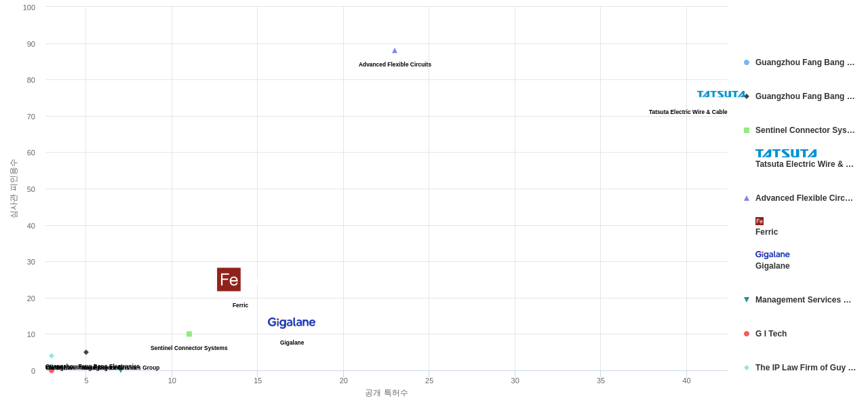Click the y-axis tick label 100
The width and height of the screenshot is (868, 407).
(x=29, y=7)
